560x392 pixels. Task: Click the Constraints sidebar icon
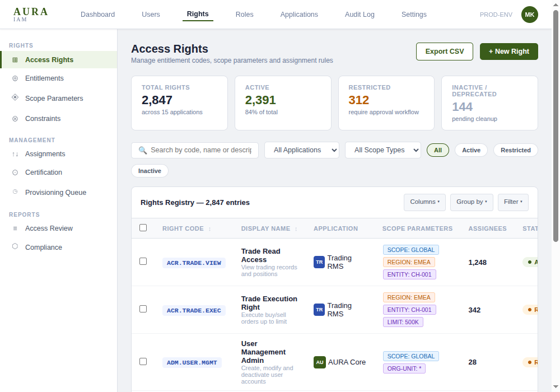(15, 119)
